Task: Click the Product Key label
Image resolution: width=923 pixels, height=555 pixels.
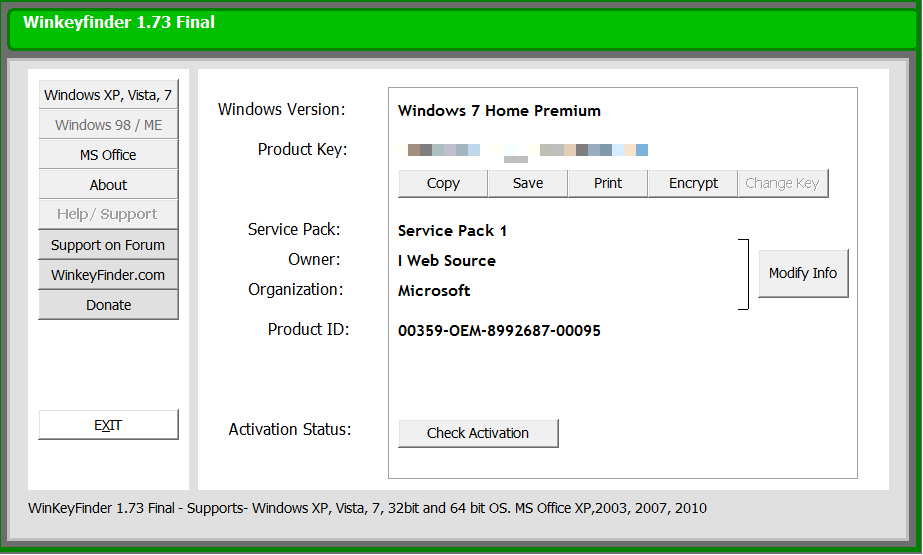Action: [x=303, y=149]
